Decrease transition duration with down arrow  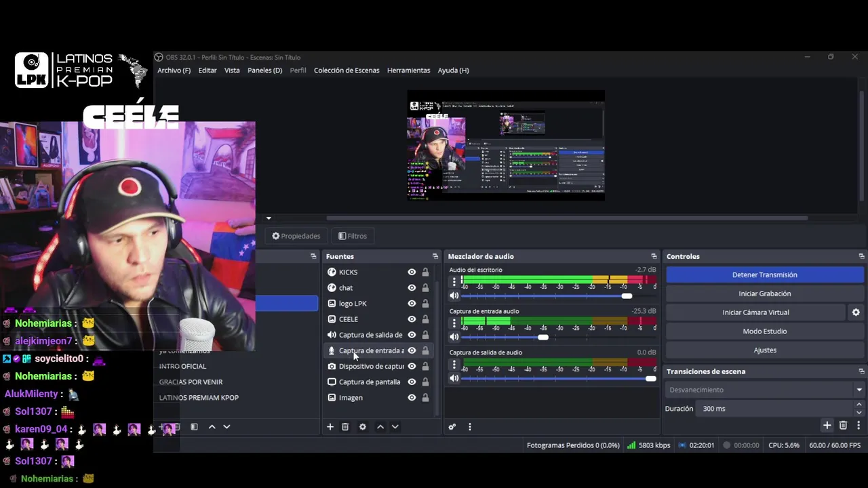point(859,412)
